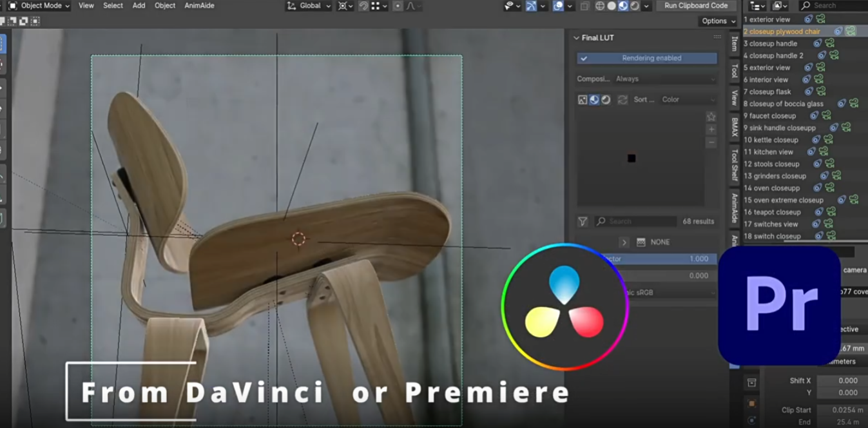
Task: Switch to the BMAX sidebar tab
Action: coord(734,126)
